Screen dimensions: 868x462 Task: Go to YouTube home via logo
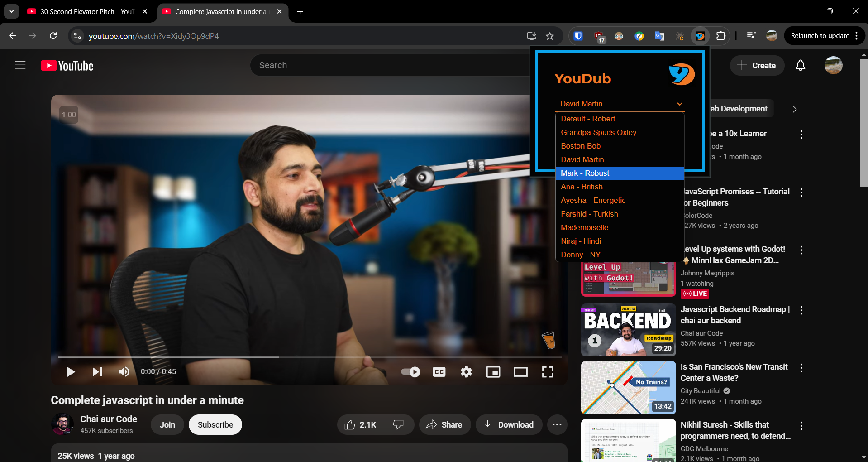click(x=67, y=66)
